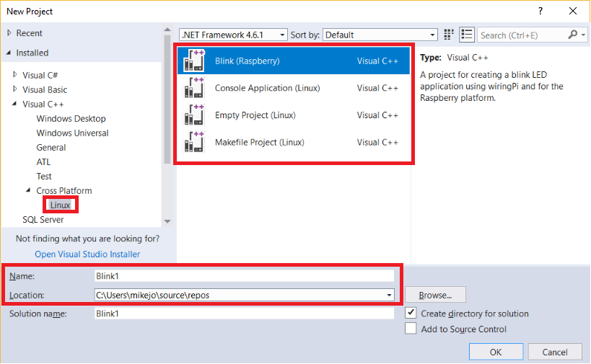Viewport: 591px width, 364px height.
Task: Collapse the Installed section
Action: pos(9,53)
